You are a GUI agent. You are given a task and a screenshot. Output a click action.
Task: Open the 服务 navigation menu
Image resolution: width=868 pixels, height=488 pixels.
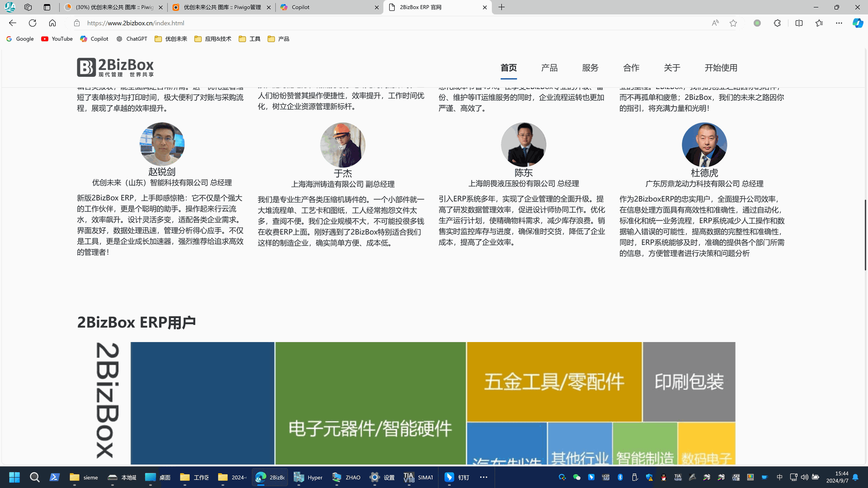pos(590,68)
